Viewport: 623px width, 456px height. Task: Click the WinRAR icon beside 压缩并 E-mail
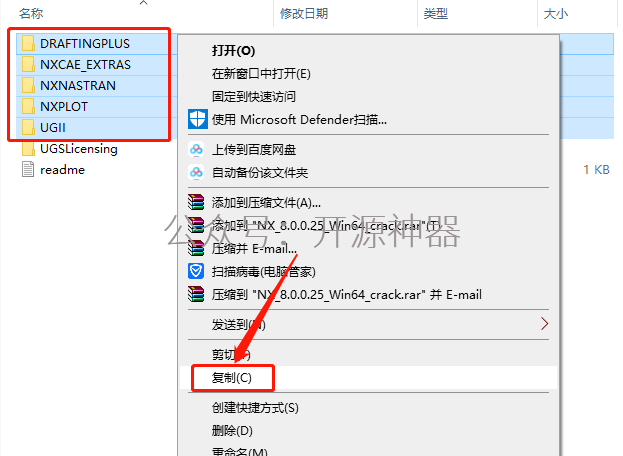point(196,248)
